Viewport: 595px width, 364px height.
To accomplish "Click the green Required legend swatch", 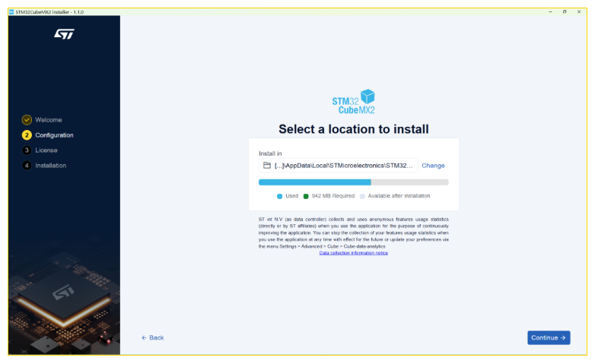I will point(306,196).
